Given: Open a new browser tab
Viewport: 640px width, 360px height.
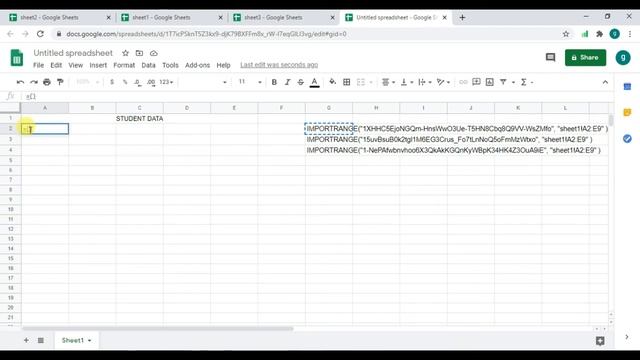Looking at the screenshot, I should [x=462, y=18].
